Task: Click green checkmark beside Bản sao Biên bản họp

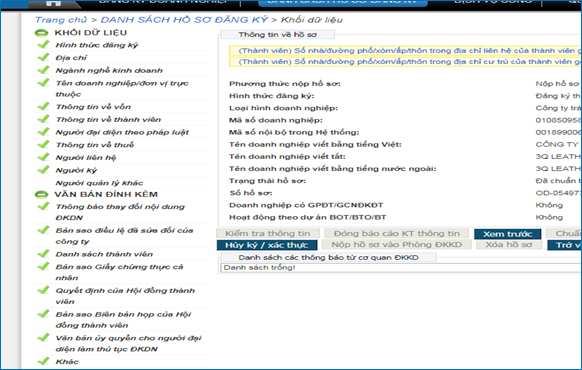Action: click(43, 314)
